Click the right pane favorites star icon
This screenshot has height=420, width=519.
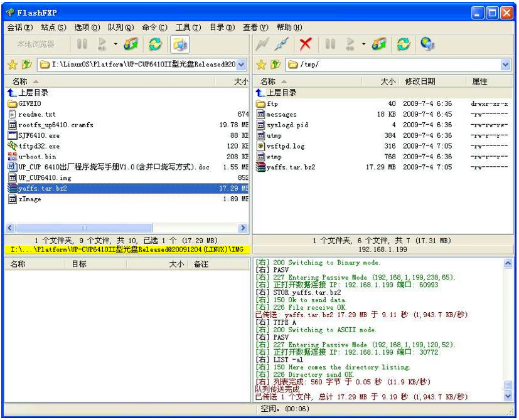pos(261,65)
